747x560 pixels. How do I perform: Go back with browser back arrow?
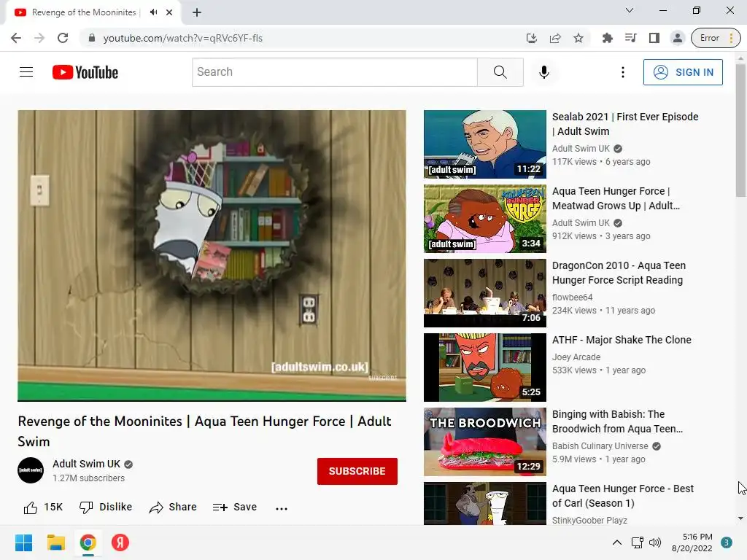tap(16, 38)
